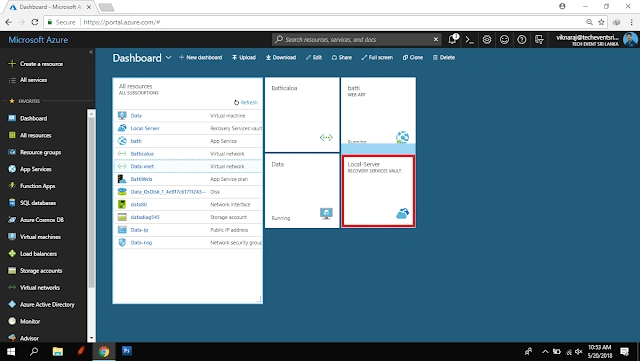Screen dimensions: 640x361
Task: Click Microsoft Azure logo text
Action: point(38,40)
